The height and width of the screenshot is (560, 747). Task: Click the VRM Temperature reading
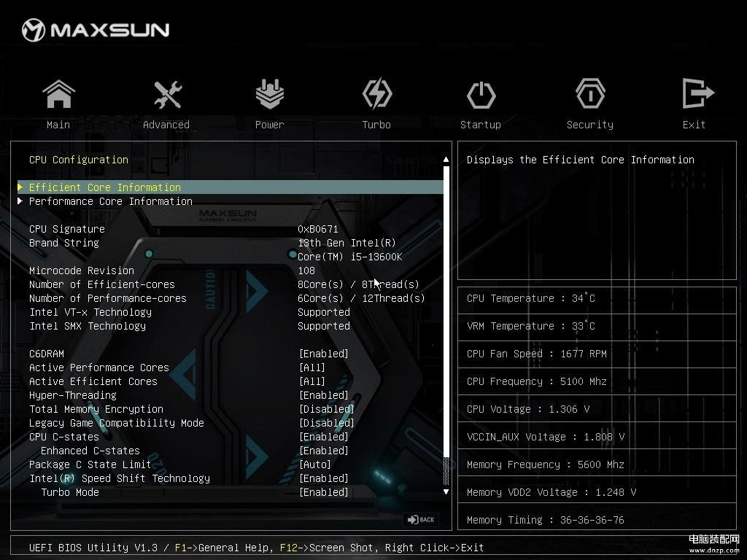pyautogui.click(x=531, y=326)
